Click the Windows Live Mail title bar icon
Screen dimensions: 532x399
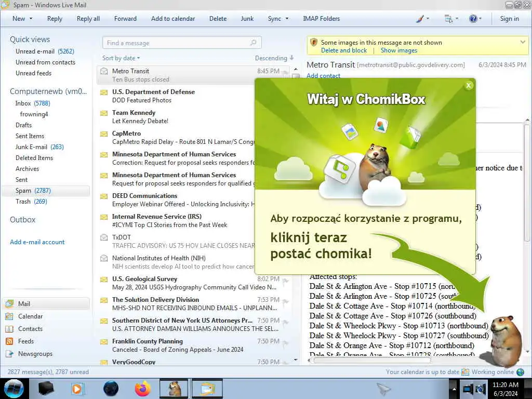5,4
